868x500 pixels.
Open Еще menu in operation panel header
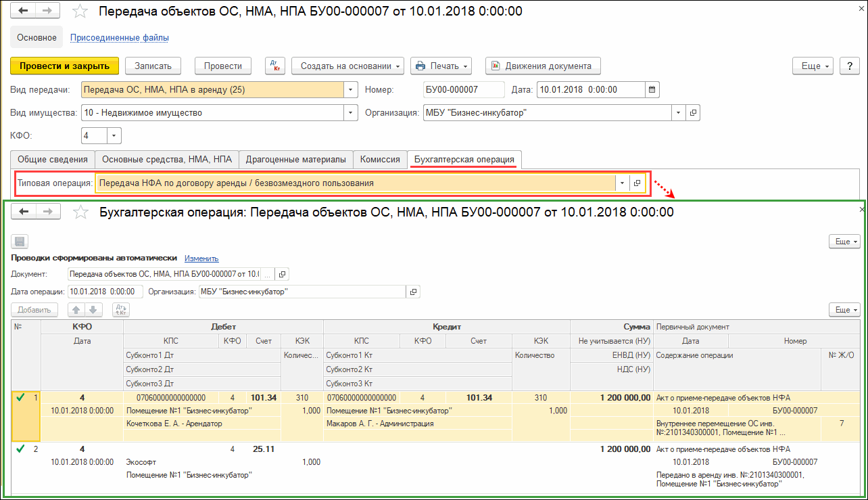pos(845,242)
